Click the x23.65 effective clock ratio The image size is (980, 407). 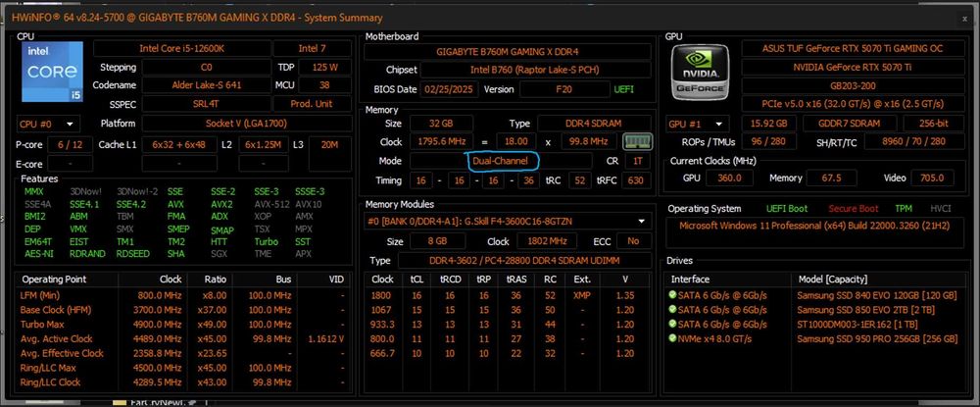pos(213,353)
